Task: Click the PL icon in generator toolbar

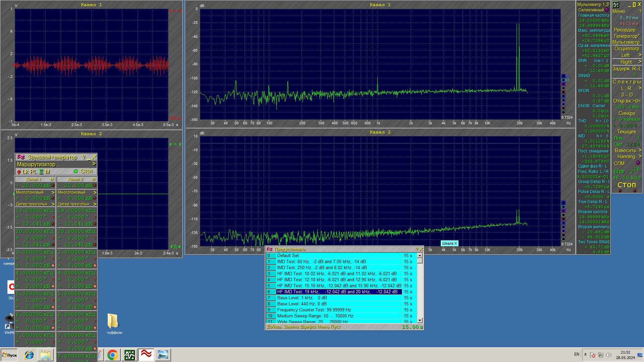Action: [34, 172]
